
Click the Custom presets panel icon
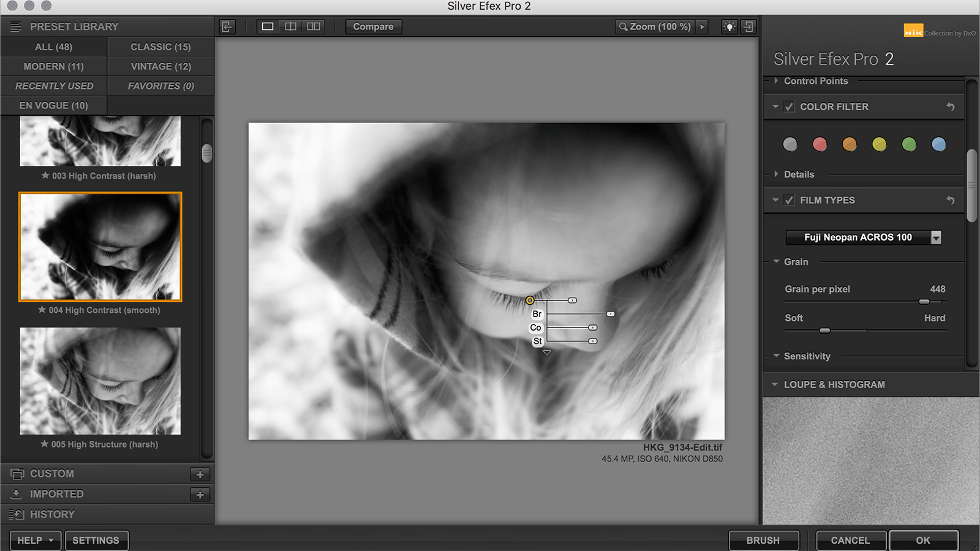(x=17, y=474)
